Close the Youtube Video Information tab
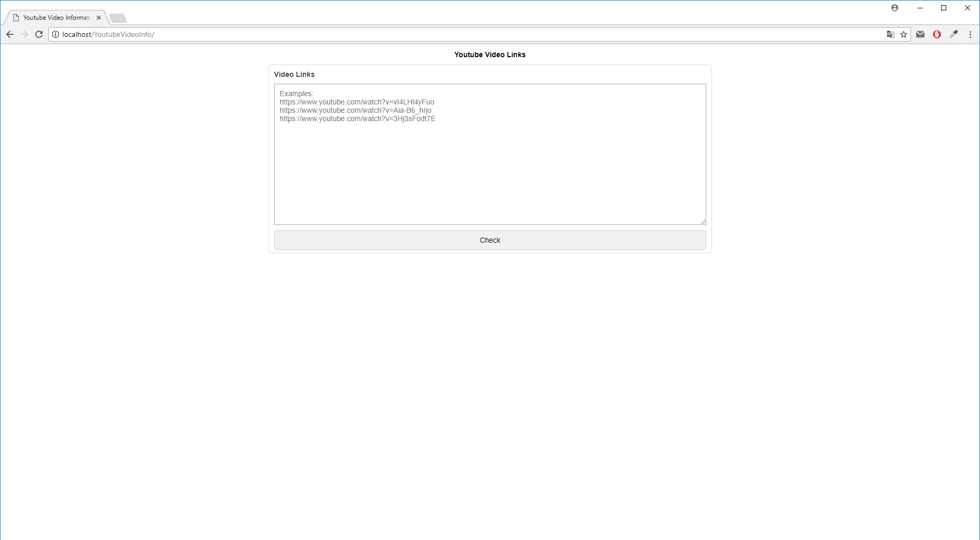Image resolution: width=980 pixels, height=540 pixels. point(99,18)
